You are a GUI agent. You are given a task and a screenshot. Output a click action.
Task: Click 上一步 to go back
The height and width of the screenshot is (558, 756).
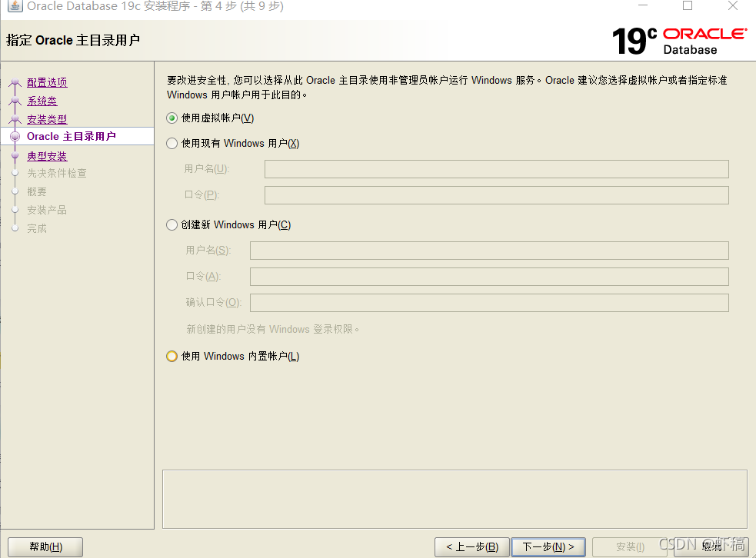pos(471,546)
